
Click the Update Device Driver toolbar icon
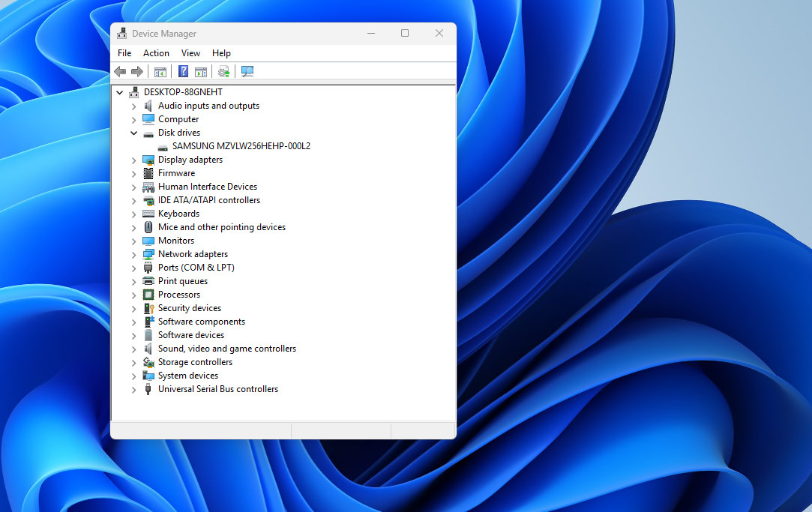point(223,72)
